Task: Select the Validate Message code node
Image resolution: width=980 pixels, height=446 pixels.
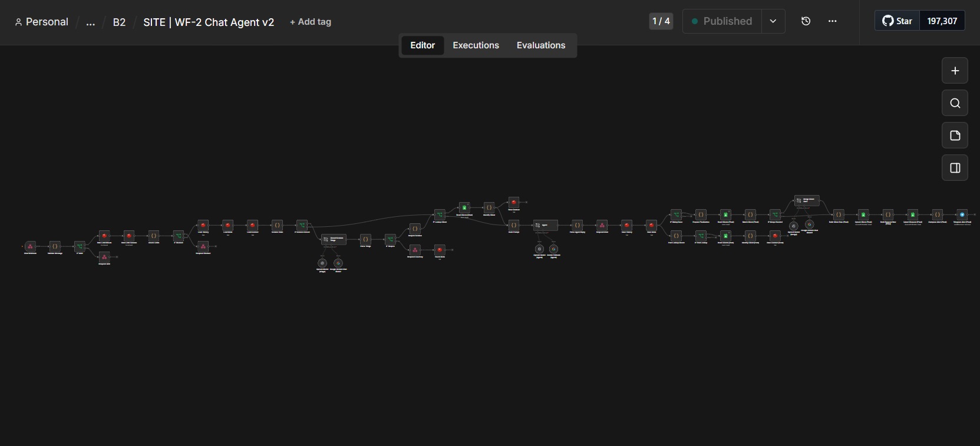Action: point(55,246)
